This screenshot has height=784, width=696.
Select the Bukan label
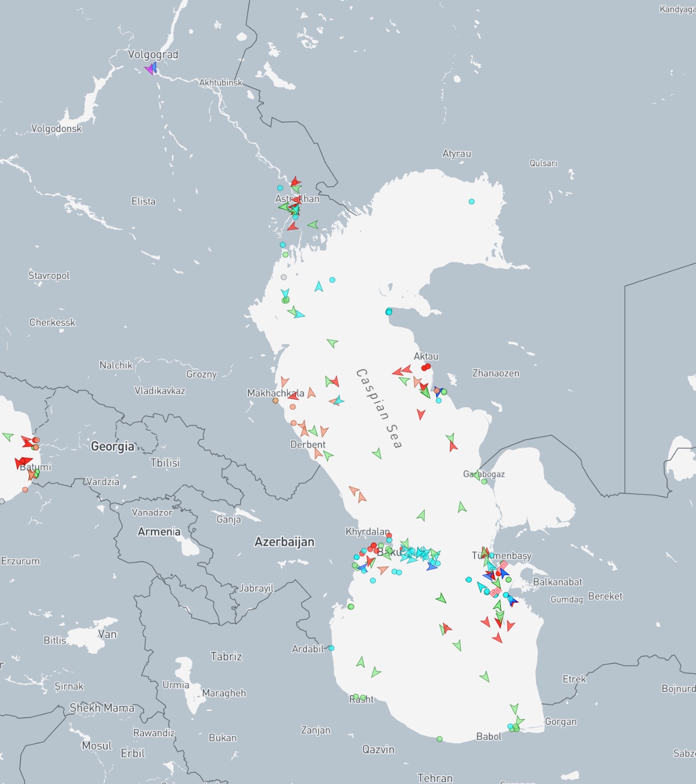[223, 738]
